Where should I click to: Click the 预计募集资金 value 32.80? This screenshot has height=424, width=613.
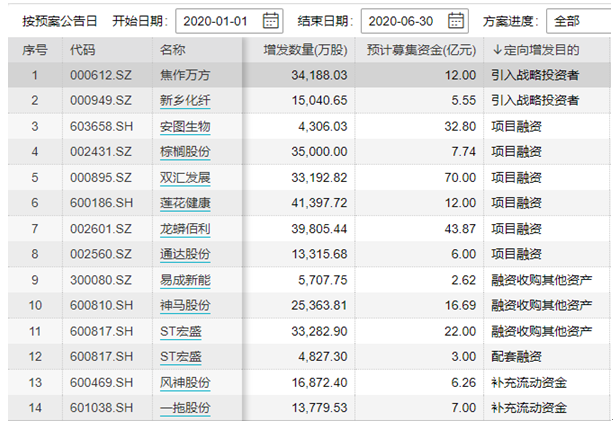tap(460, 127)
